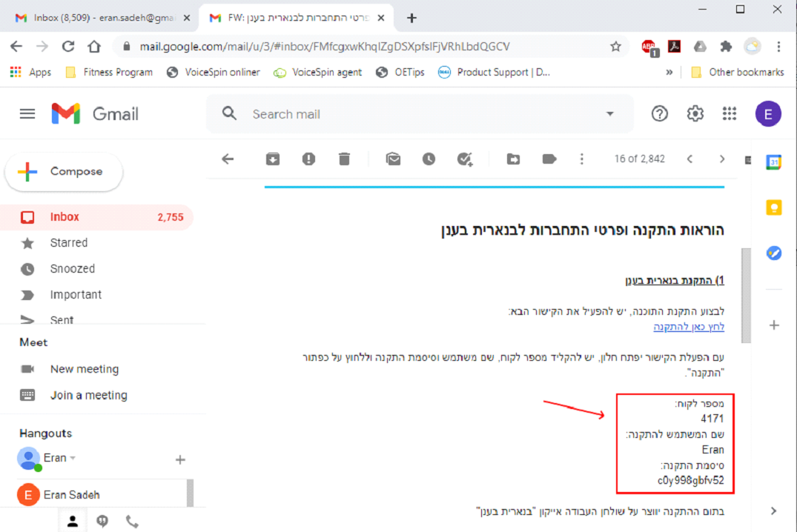Click the Compose button
Screen dimensions: 797x532
tap(64, 171)
